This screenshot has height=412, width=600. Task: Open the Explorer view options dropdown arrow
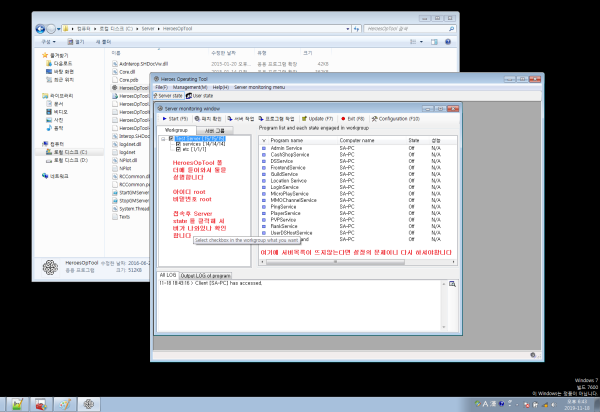click(x=421, y=42)
